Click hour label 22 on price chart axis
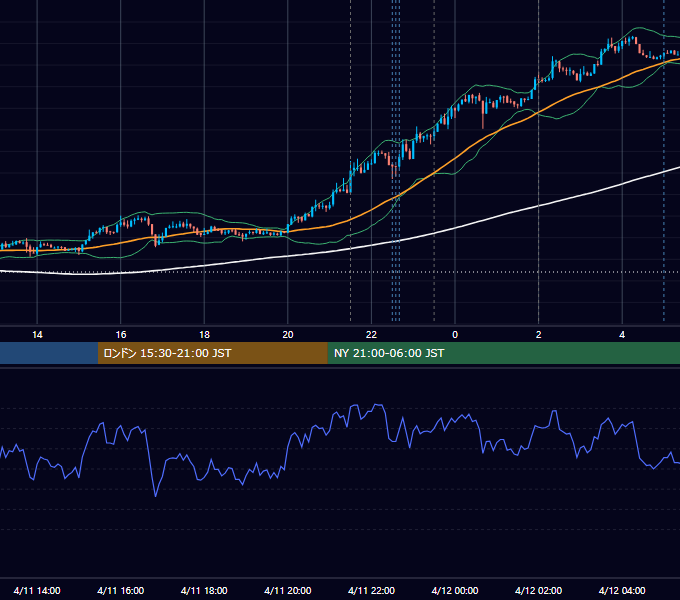Viewport: 680px width, 600px height. tap(371, 335)
